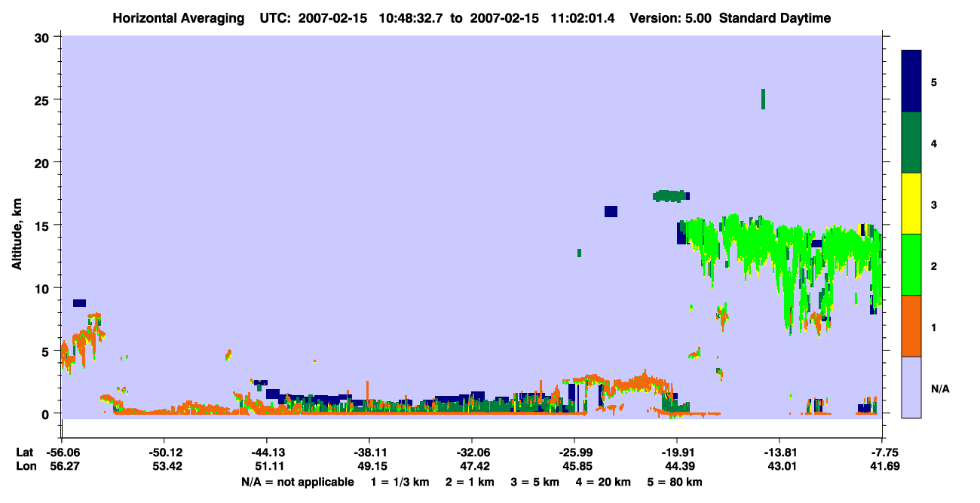
Task: Click the latitude value -25.99
Action: 574,452
